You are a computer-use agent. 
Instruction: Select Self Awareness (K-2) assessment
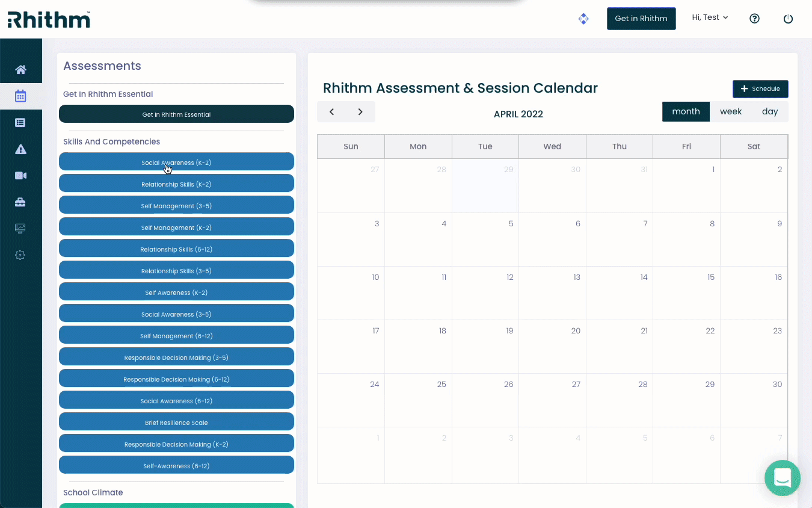coord(176,292)
